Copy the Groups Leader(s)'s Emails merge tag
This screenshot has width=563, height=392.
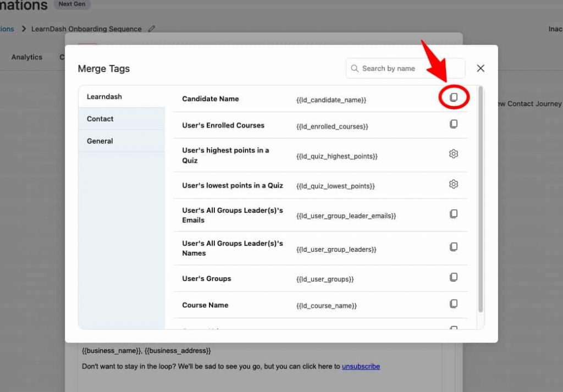point(454,213)
